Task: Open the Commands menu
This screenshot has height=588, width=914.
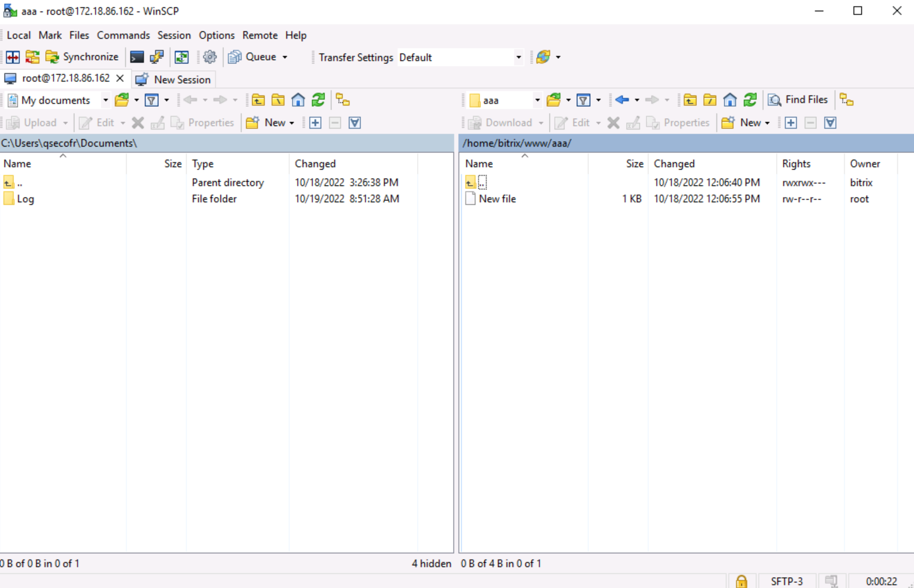Action: click(123, 35)
